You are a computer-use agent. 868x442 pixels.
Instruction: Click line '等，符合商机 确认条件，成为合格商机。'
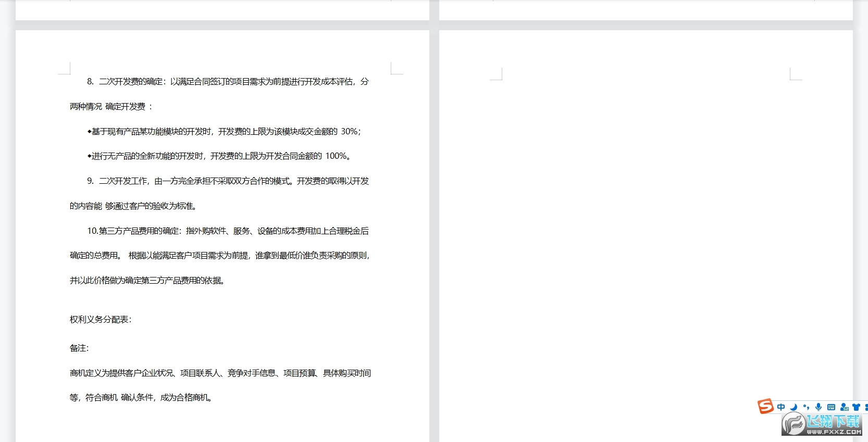[x=141, y=398]
